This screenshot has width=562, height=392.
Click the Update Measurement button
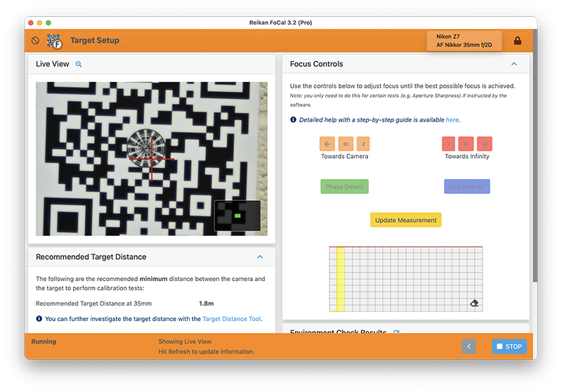tap(406, 220)
